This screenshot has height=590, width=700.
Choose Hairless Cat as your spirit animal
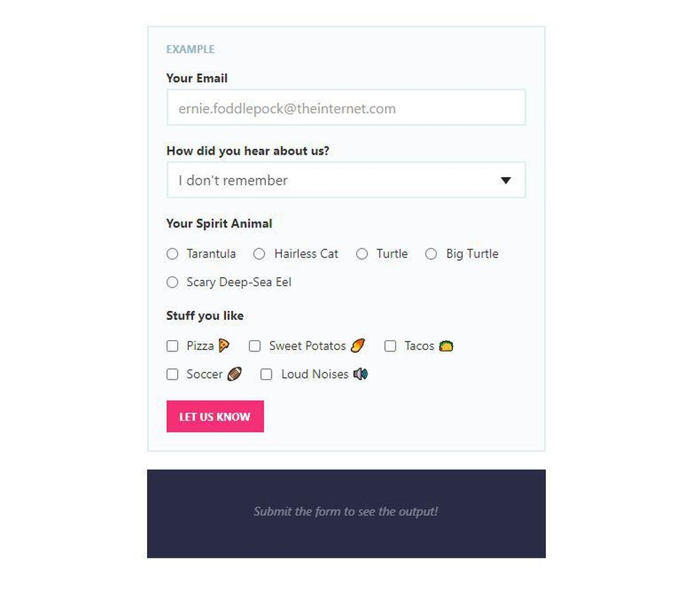(x=259, y=254)
